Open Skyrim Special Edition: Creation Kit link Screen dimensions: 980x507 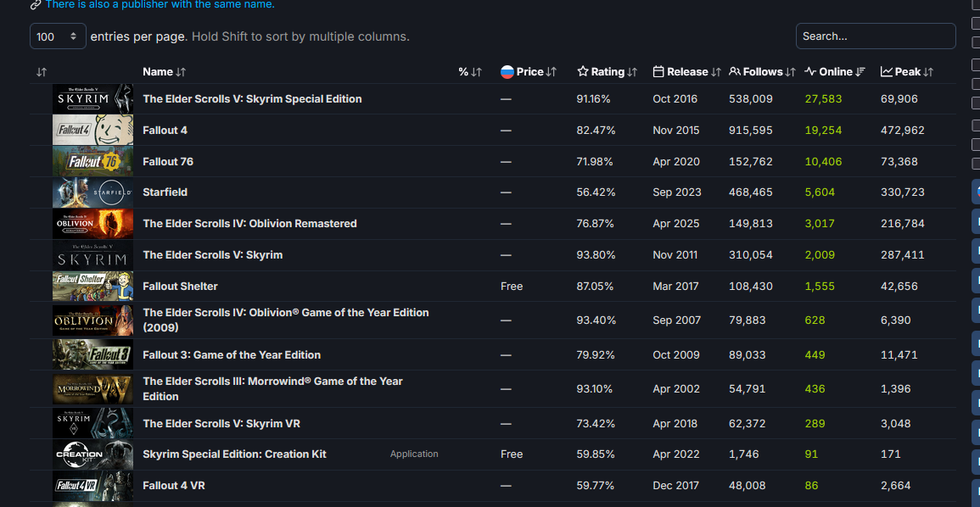tap(234, 454)
